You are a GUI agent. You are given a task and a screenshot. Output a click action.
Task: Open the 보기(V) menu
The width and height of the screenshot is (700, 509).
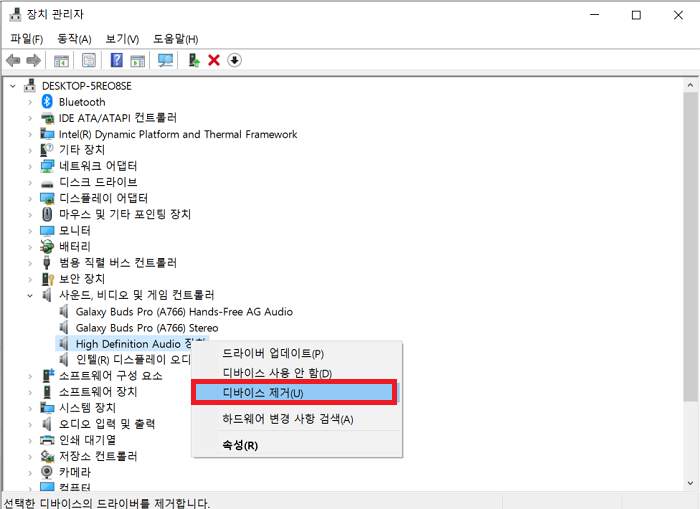click(122, 39)
